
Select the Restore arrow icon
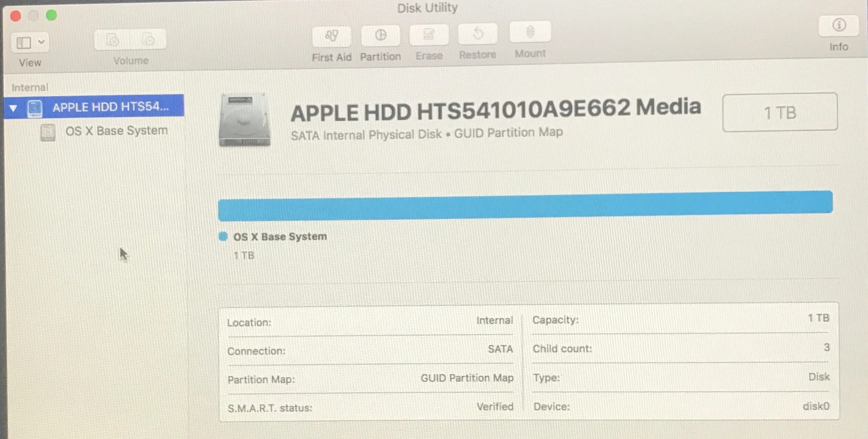[477, 34]
